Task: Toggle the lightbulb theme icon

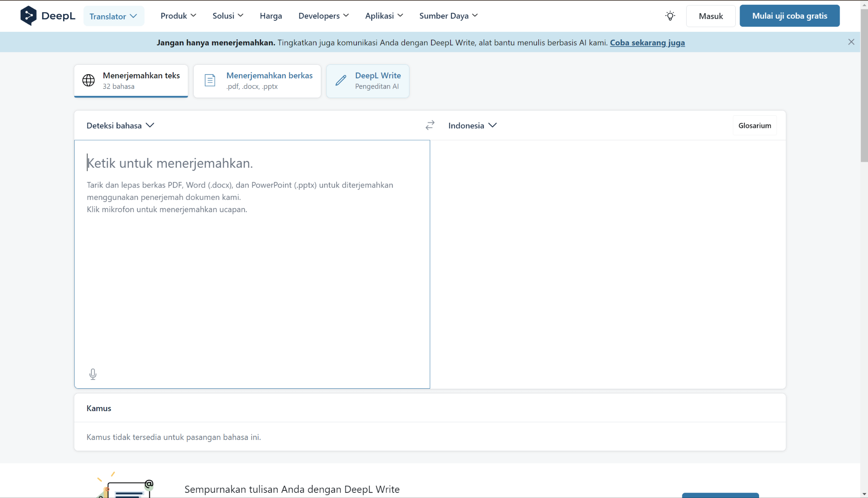Action: (670, 16)
